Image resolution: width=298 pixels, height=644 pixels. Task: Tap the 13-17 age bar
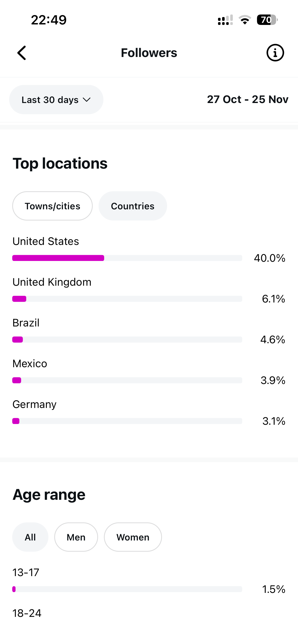tap(127, 589)
